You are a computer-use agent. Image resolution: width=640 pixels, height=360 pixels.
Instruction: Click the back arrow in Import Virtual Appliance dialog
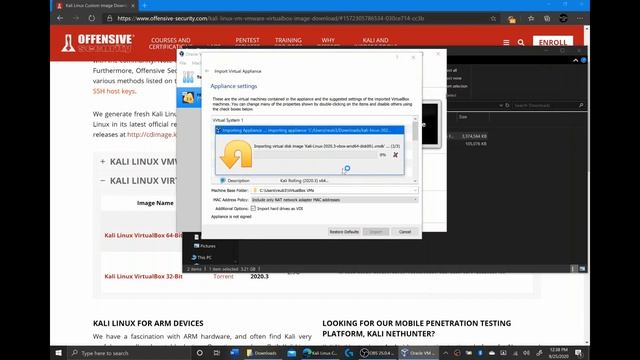(207, 71)
